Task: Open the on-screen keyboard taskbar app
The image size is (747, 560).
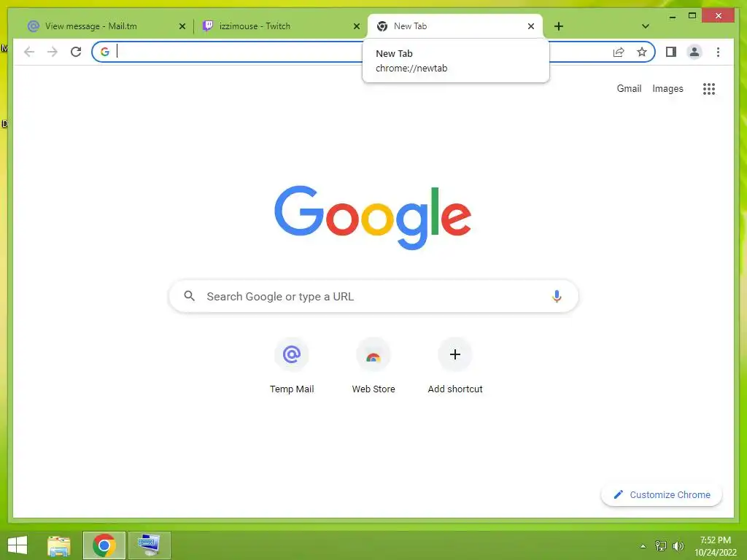Action: pyautogui.click(x=149, y=545)
